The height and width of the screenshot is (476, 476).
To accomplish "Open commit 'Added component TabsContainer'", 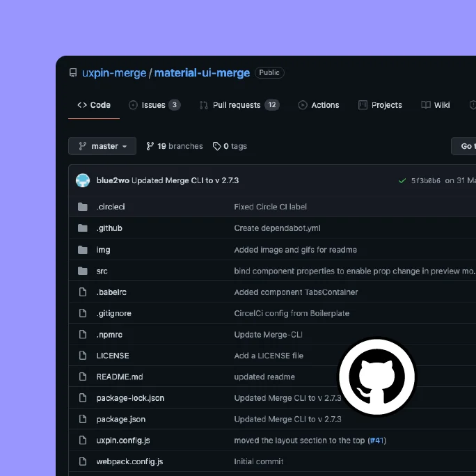I will [296, 292].
